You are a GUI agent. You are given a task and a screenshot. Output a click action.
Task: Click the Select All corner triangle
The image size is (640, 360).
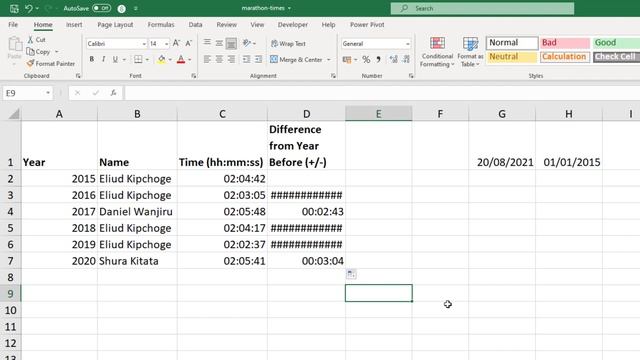tap(14, 114)
